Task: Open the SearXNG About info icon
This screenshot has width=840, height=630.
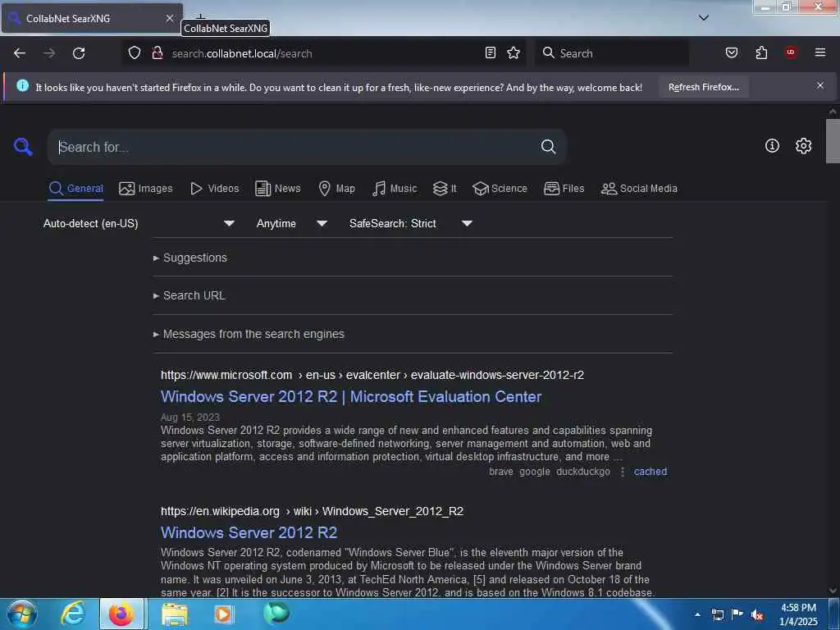Action: click(772, 146)
